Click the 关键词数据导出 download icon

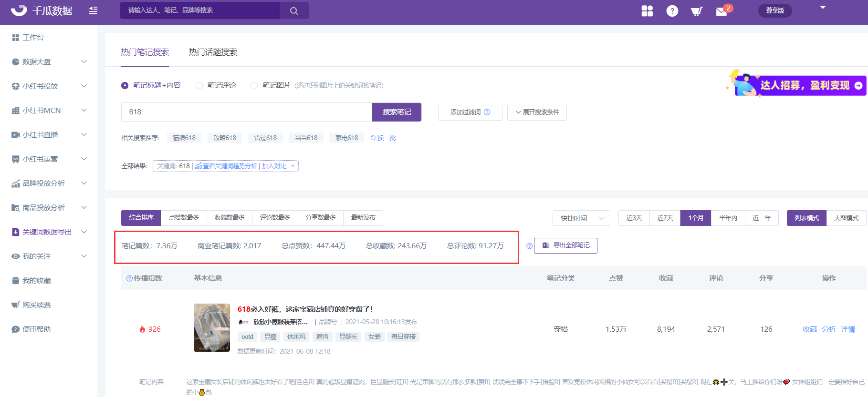coord(16,232)
